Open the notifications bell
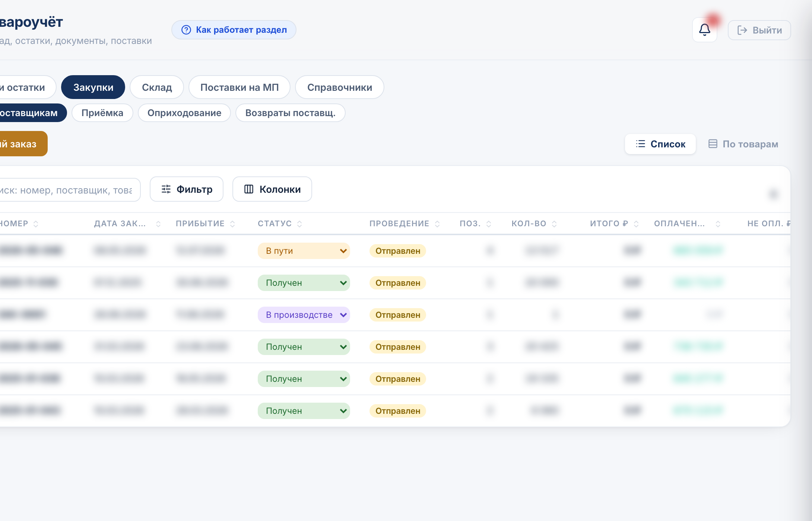Viewport: 812px width, 521px height. tap(704, 30)
